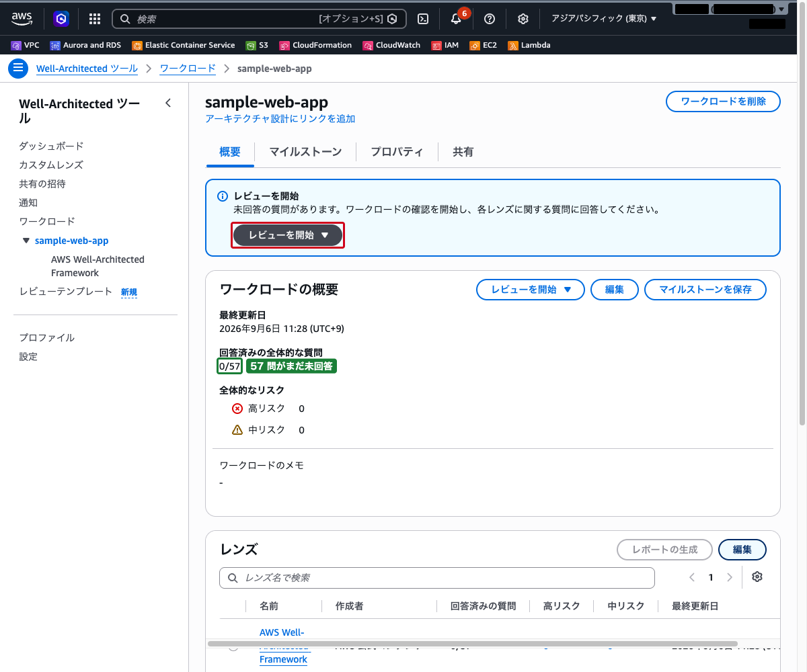Open the help question mark icon
Image resolution: width=807 pixels, height=672 pixels.
(490, 19)
